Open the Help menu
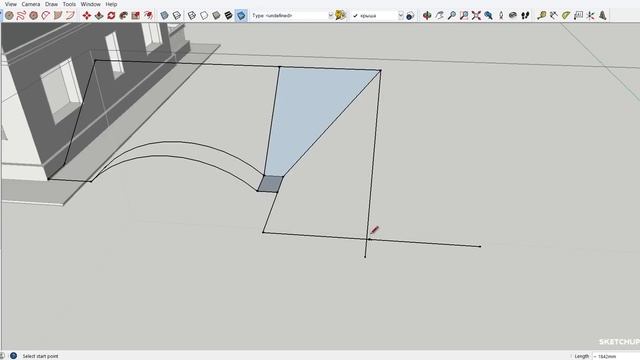The image size is (640, 360). pos(111,4)
